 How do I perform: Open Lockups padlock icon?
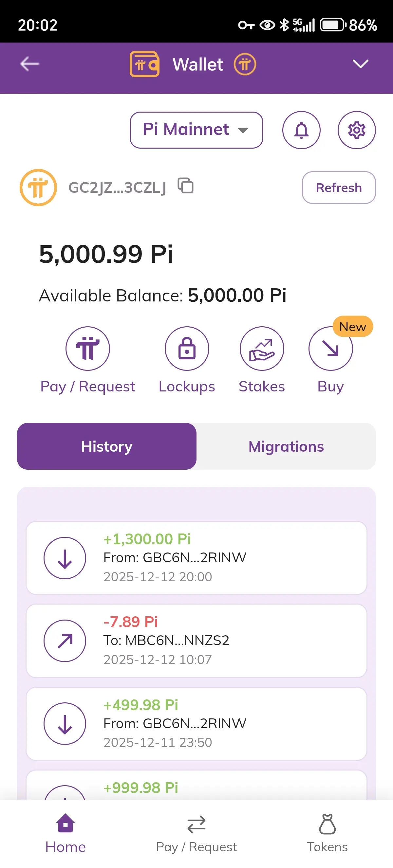187,349
